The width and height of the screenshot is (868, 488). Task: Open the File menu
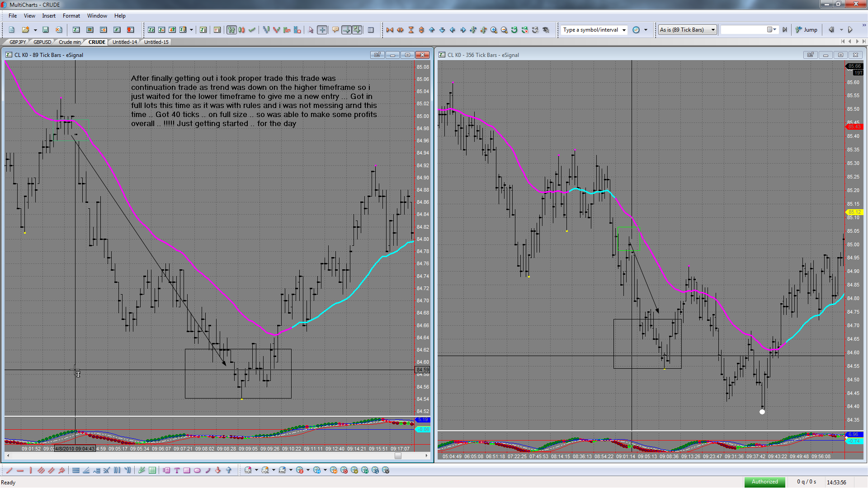13,16
